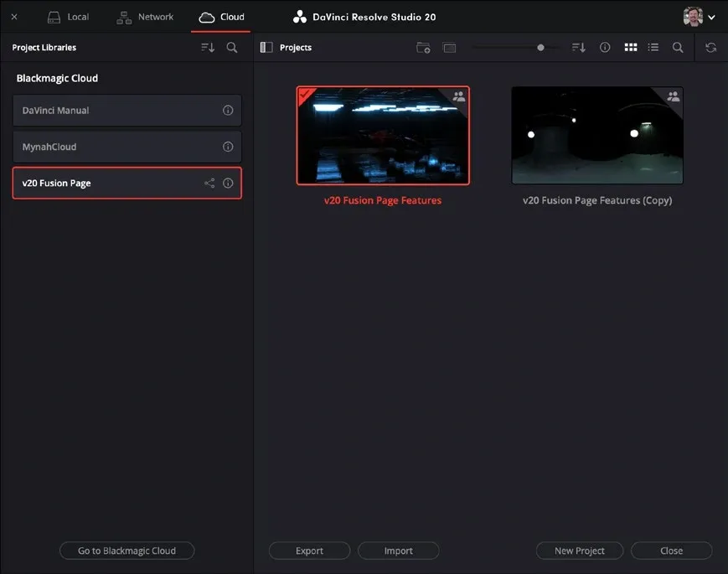Select the MynahCloud library
Image resolution: width=728 pixels, height=574 pixels.
click(126, 147)
